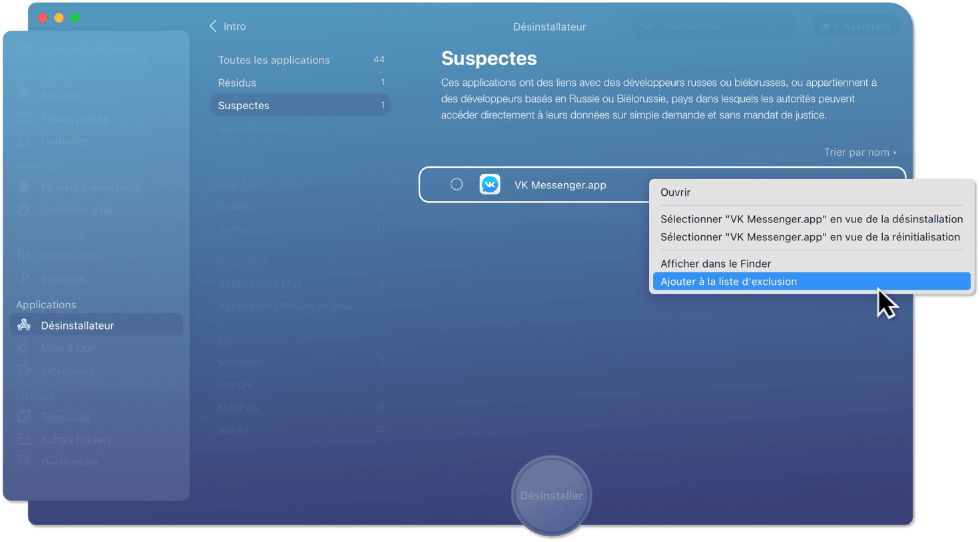Click the search magnifier icon
Screen dimensions: 980x542
click(647, 26)
